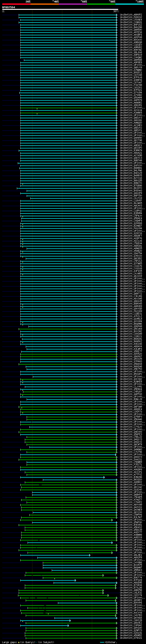Click the yellow triangle in Large gaps legend

[19, 642]
